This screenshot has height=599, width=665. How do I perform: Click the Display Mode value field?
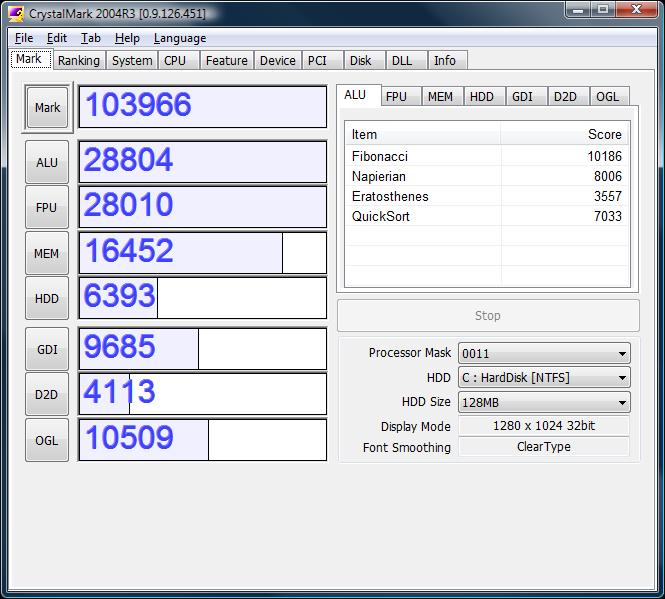544,425
